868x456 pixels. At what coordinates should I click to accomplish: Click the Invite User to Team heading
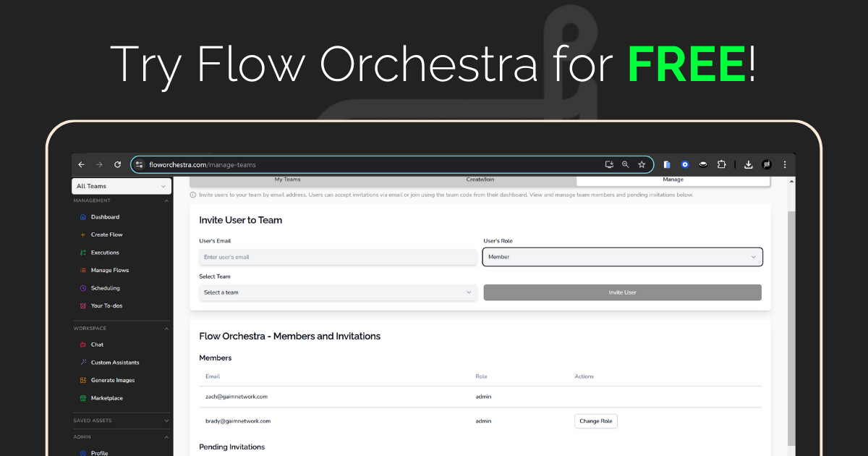coord(241,220)
